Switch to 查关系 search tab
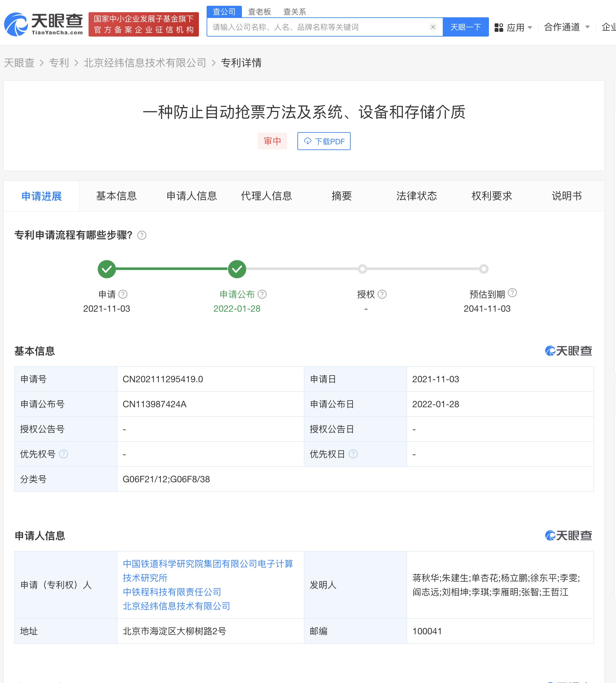Image resolution: width=616 pixels, height=683 pixels. click(295, 12)
